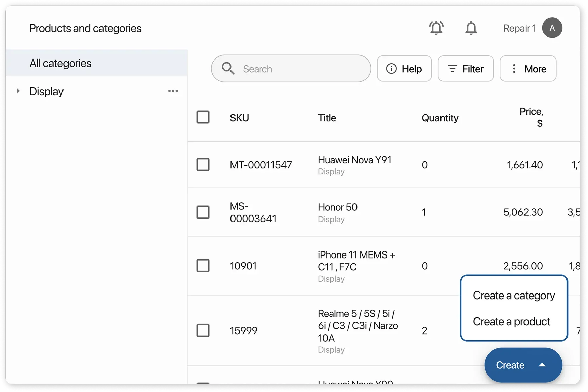Open the More options menu

[528, 69]
